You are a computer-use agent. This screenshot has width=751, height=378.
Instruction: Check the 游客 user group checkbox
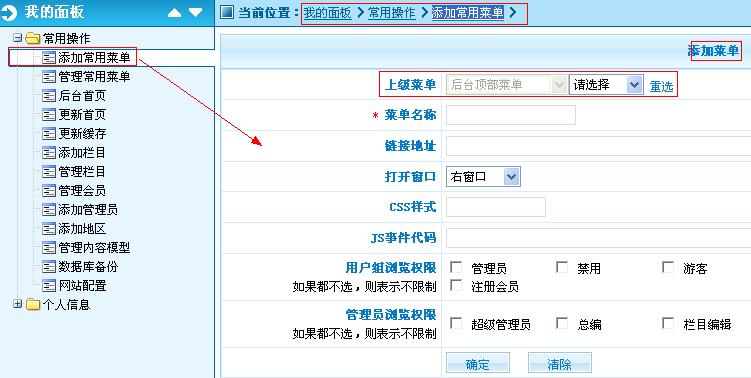[x=668, y=267]
